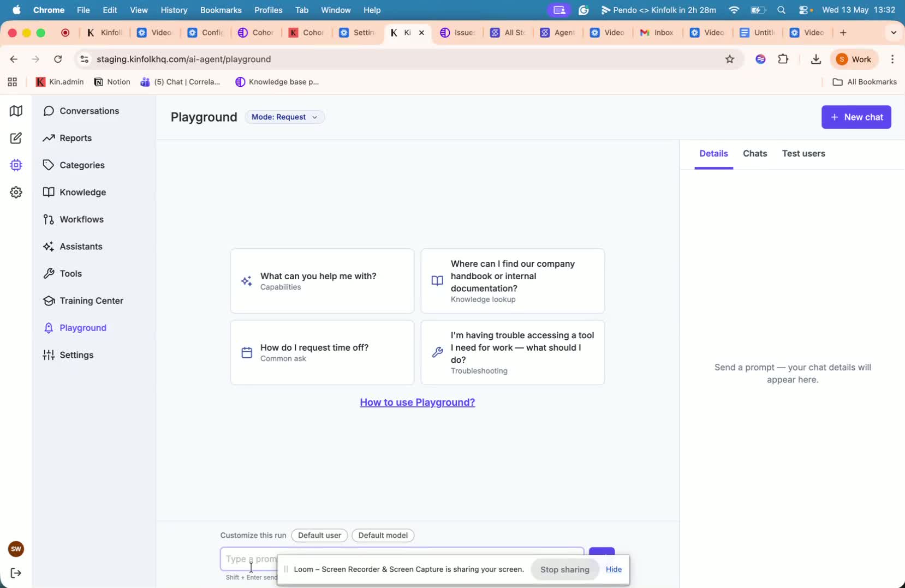Viewport: 905px width, 588px height.
Task: Hide the Loom sharing notification
Action: (614, 569)
